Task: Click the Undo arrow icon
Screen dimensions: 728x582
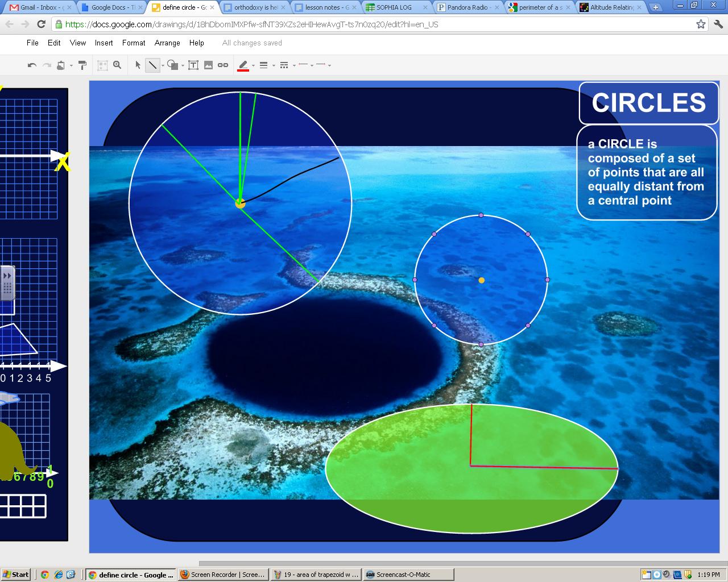Action: click(32, 65)
